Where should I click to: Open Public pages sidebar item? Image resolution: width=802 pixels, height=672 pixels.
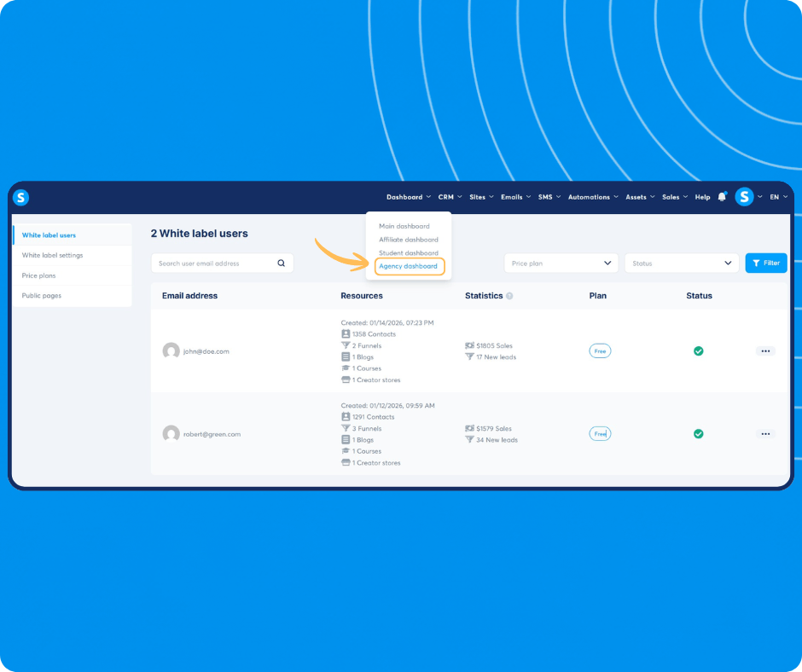click(42, 296)
